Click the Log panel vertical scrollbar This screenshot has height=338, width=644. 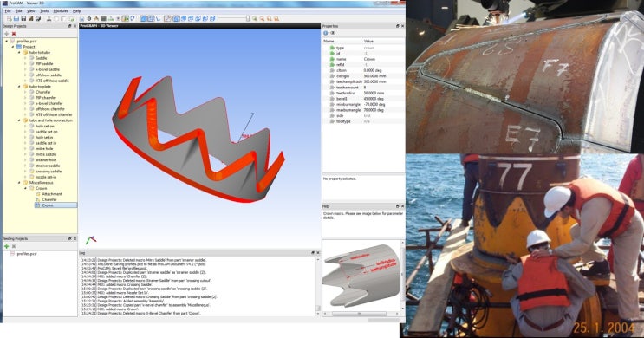pyautogui.click(x=318, y=286)
